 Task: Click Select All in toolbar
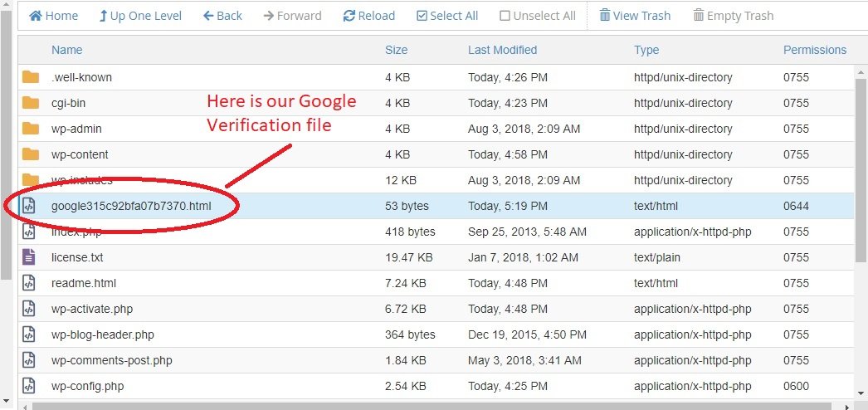click(447, 16)
